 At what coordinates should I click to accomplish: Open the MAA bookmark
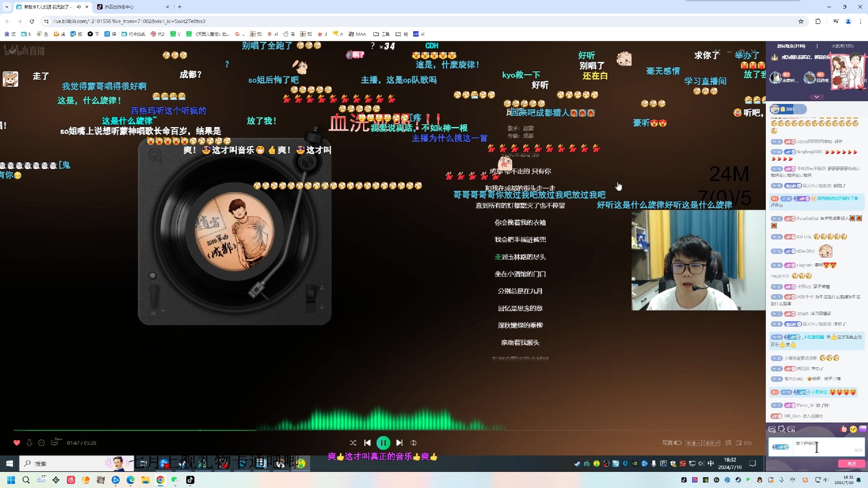(x=357, y=34)
